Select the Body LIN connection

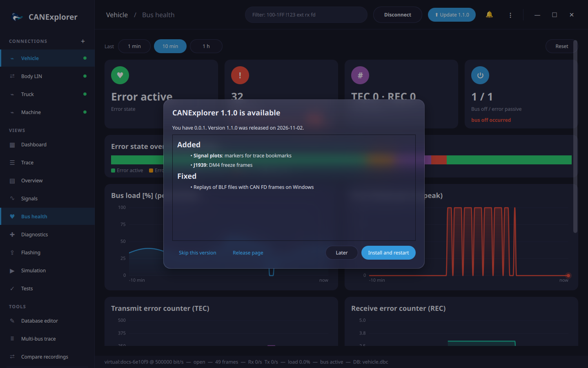(x=47, y=76)
